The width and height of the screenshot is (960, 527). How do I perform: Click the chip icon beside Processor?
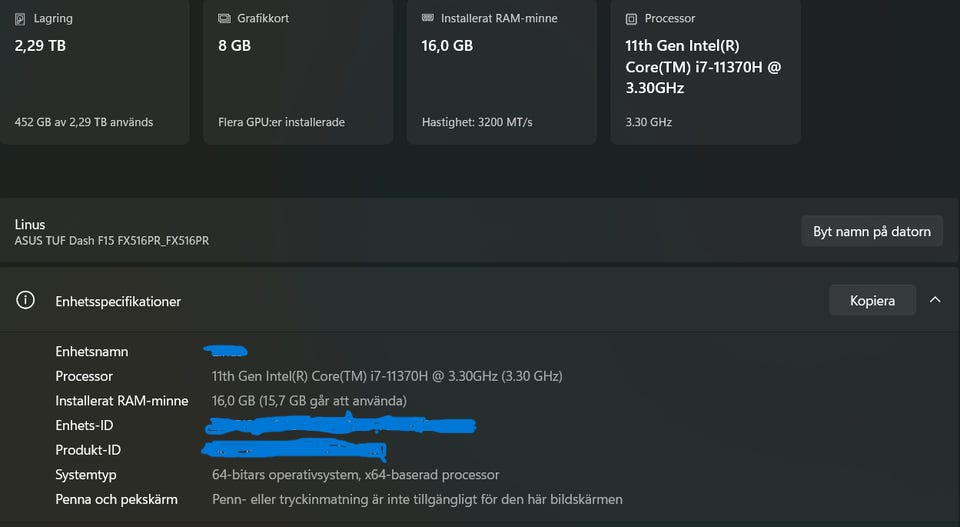[631, 19]
